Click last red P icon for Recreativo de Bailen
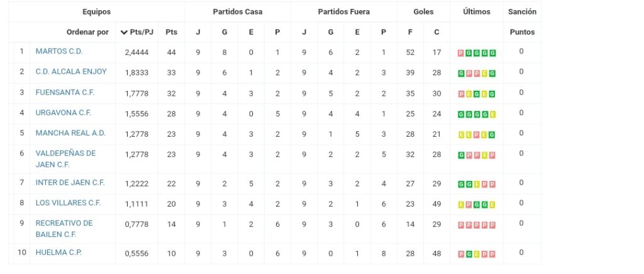Viewport: 644px width, 274px height. coord(492,225)
